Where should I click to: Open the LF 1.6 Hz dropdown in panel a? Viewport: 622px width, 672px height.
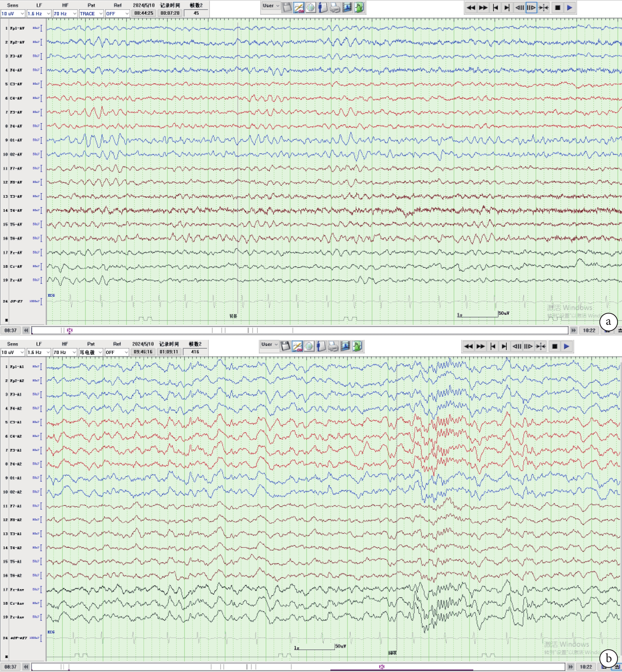(x=39, y=14)
